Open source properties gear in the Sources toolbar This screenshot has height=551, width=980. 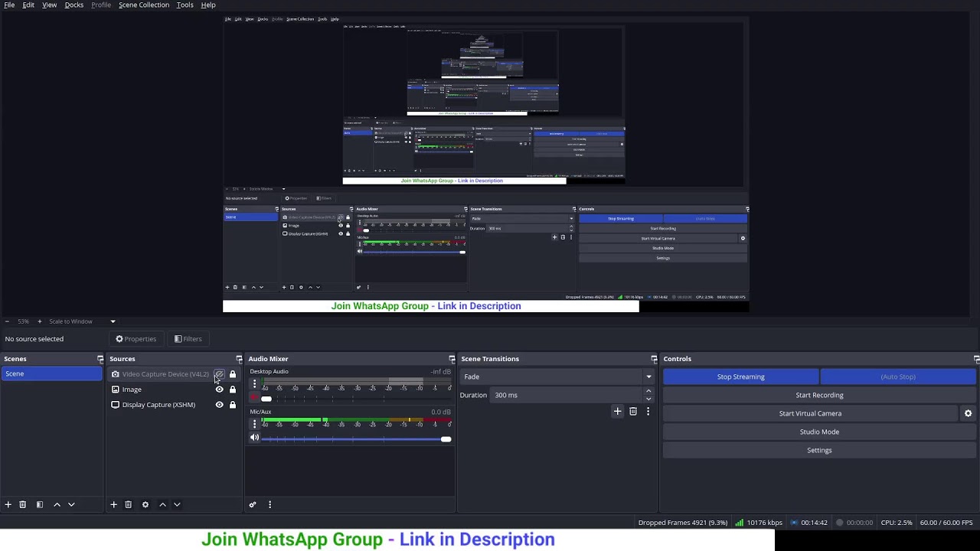coord(145,504)
